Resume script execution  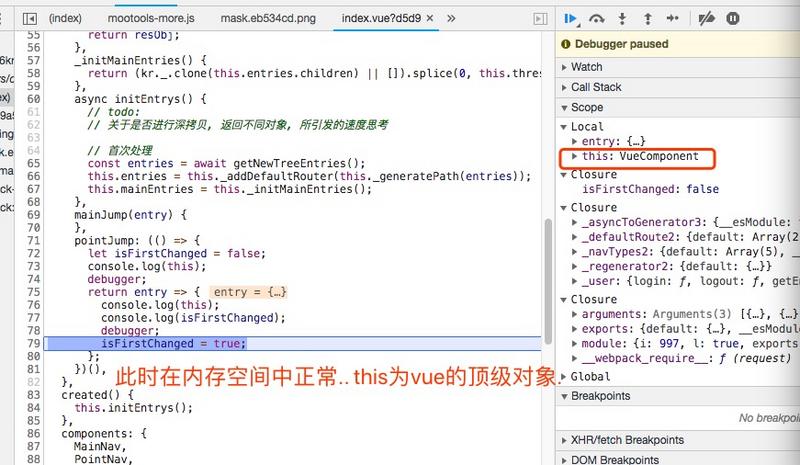pyautogui.click(x=570, y=19)
